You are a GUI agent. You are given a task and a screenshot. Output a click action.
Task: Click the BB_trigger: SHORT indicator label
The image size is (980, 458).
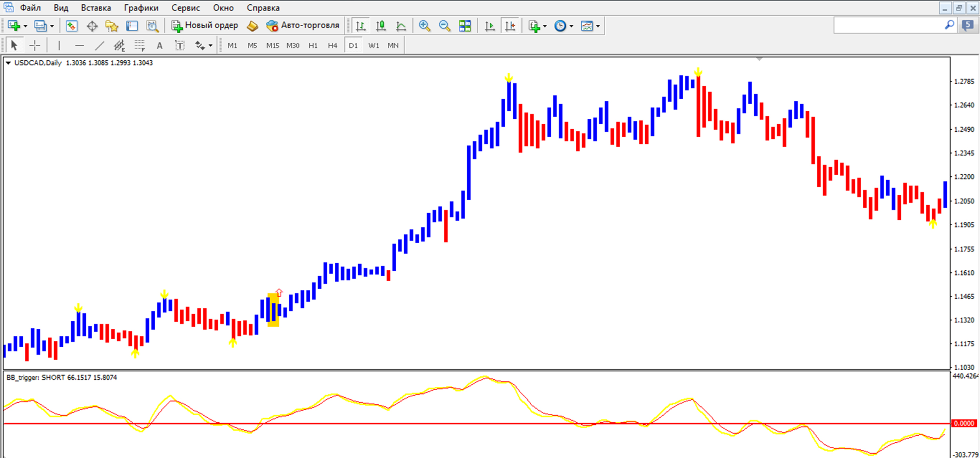(62, 377)
